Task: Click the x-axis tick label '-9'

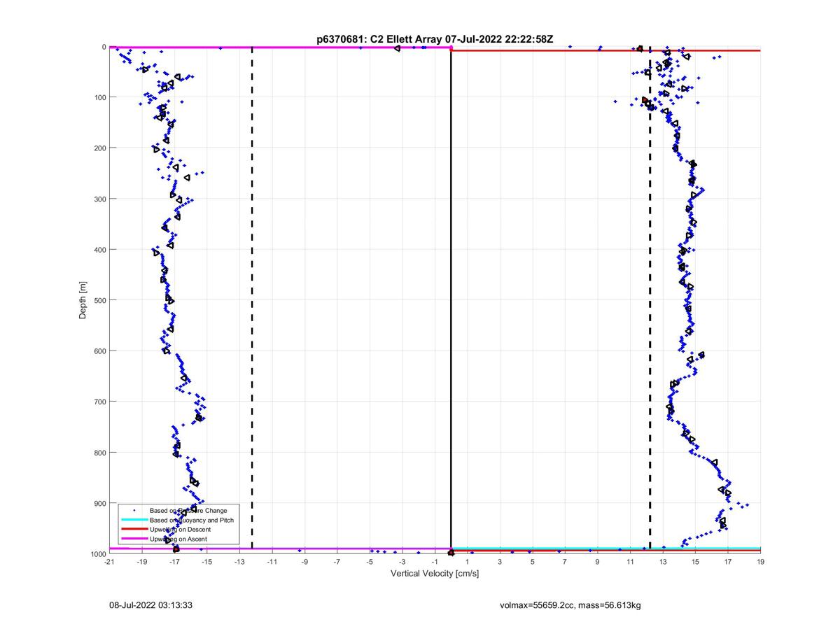Action: (x=304, y=562)
